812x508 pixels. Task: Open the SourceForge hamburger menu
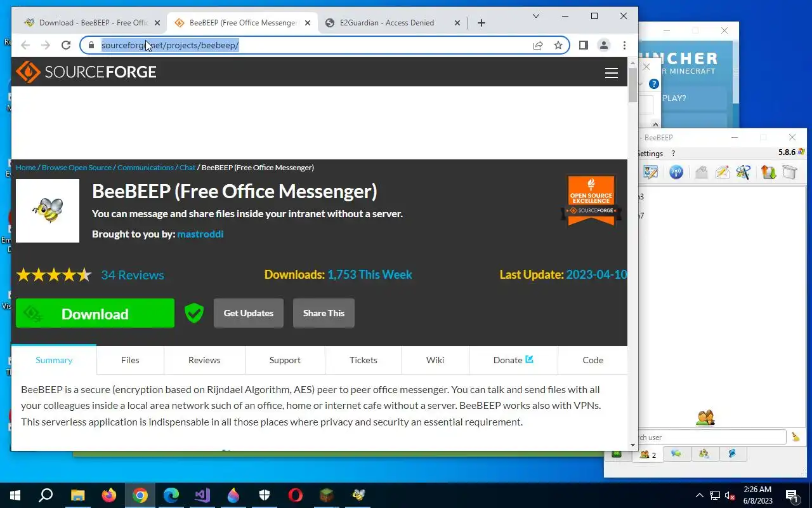(612, 73)
